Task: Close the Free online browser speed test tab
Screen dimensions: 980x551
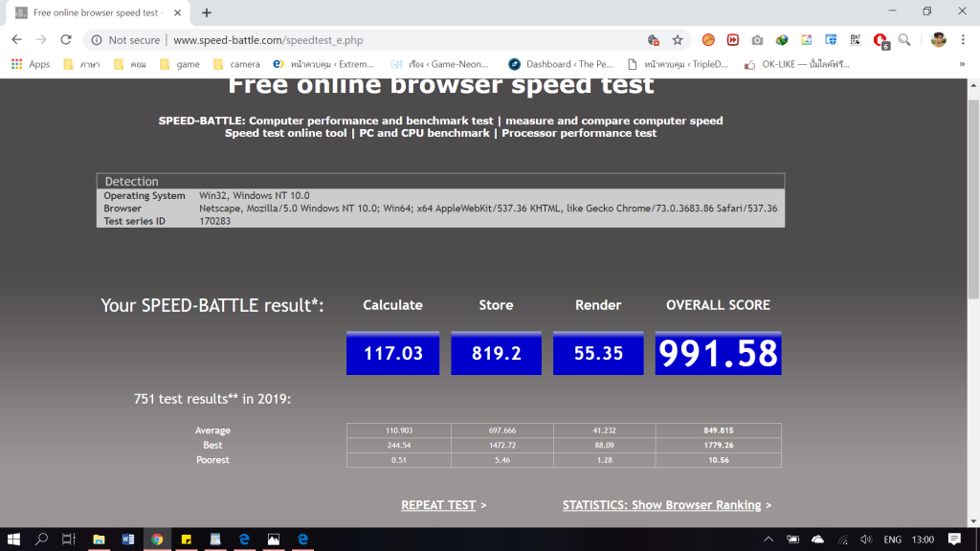Action: [177, 12]
